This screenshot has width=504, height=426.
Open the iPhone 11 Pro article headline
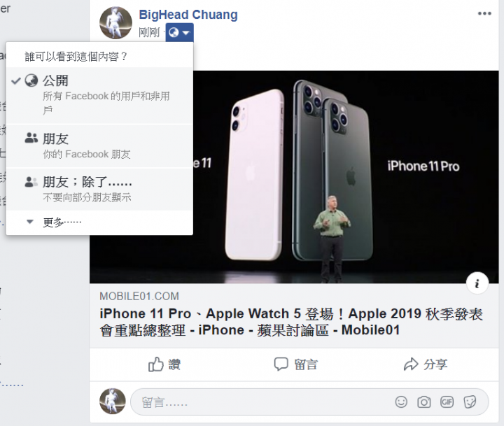(291, 322)
